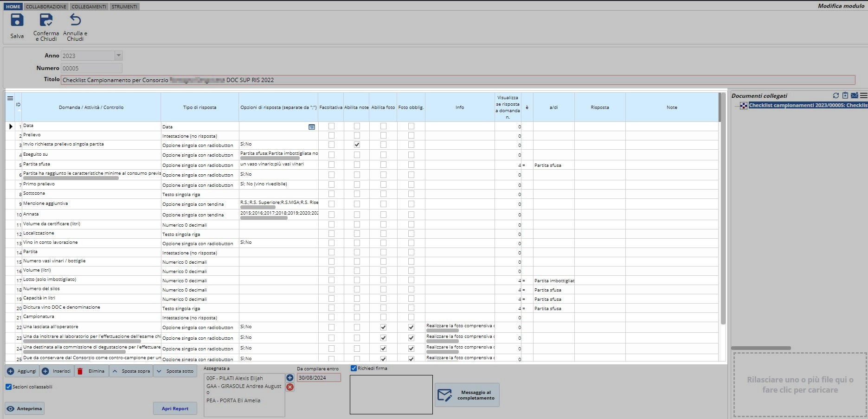Click the envelope send icon in Documenti collegati
The width and height of the screenshot is (868, 419).
point(854,95)
